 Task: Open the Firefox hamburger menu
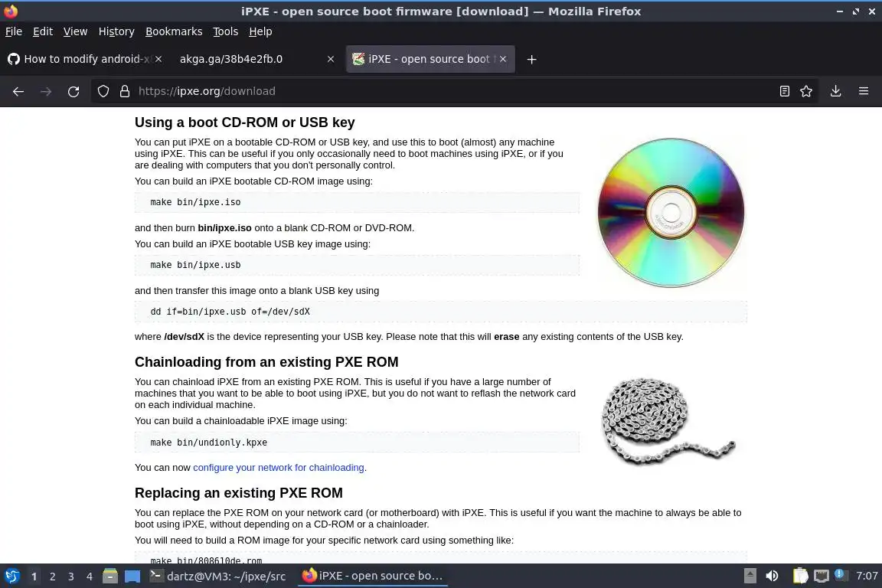click(x=864, y=91)
